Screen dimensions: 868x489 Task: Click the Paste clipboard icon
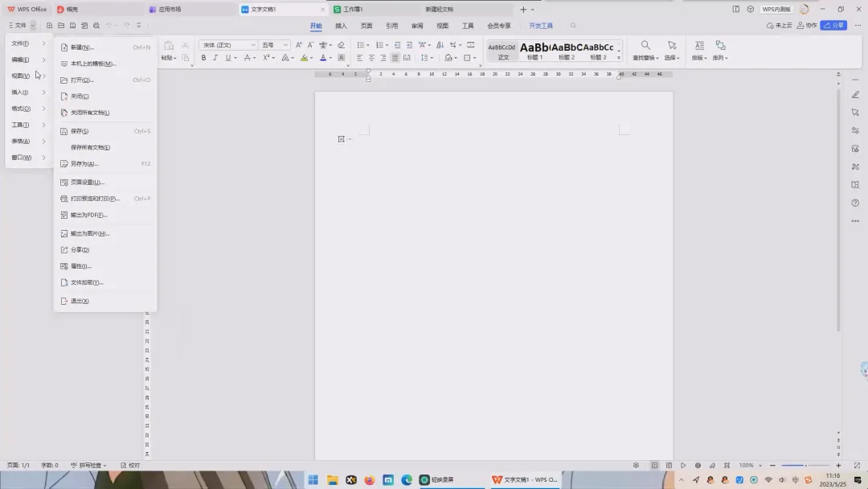(x=169, y=45)
